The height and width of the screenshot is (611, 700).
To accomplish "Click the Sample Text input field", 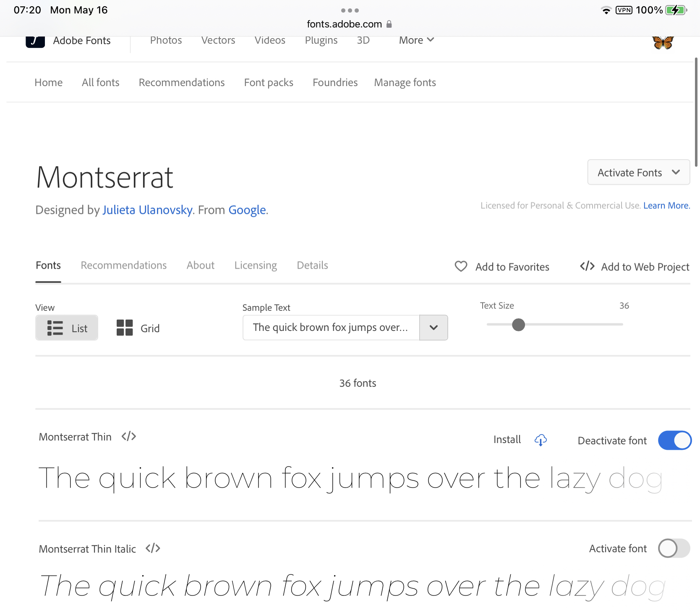I will (x=331, y=328).
